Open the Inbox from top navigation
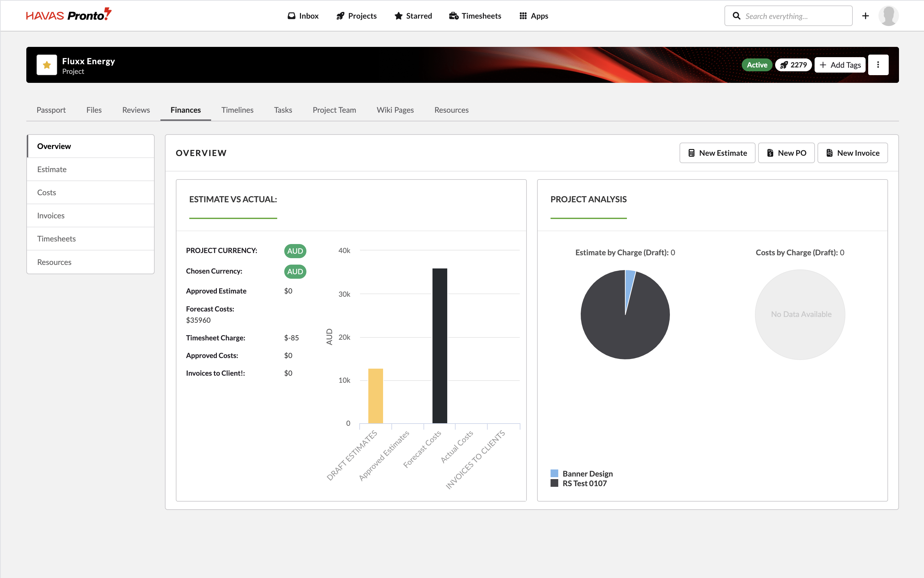Screen dimensions: 924x578 [303, 16]
